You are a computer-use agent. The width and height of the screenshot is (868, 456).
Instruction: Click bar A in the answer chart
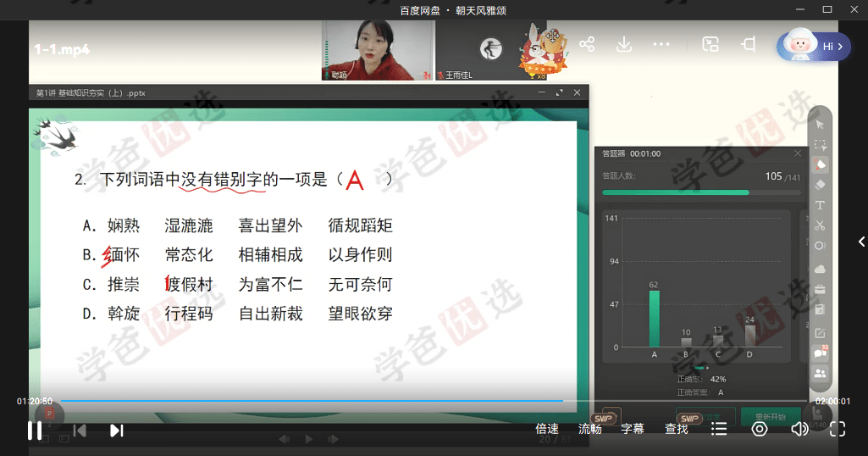click(655, 319)
